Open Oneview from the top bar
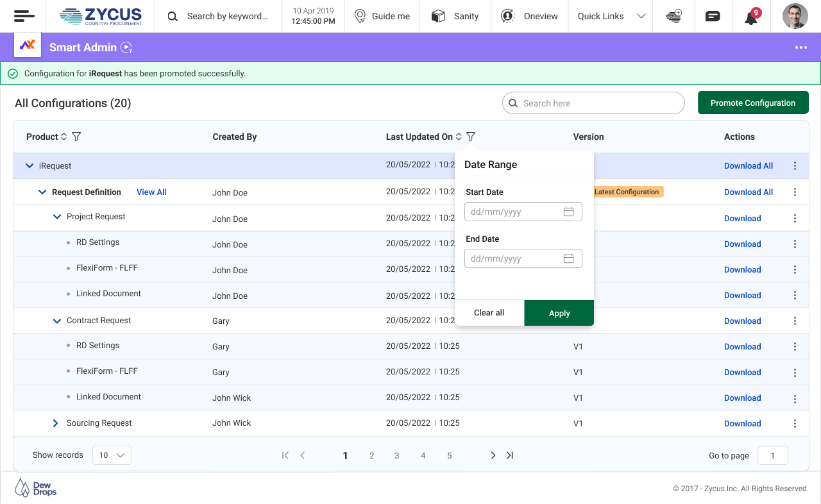The height and width of the screenshot is (504, 821). pyautogui.click(x=529, y=16)
